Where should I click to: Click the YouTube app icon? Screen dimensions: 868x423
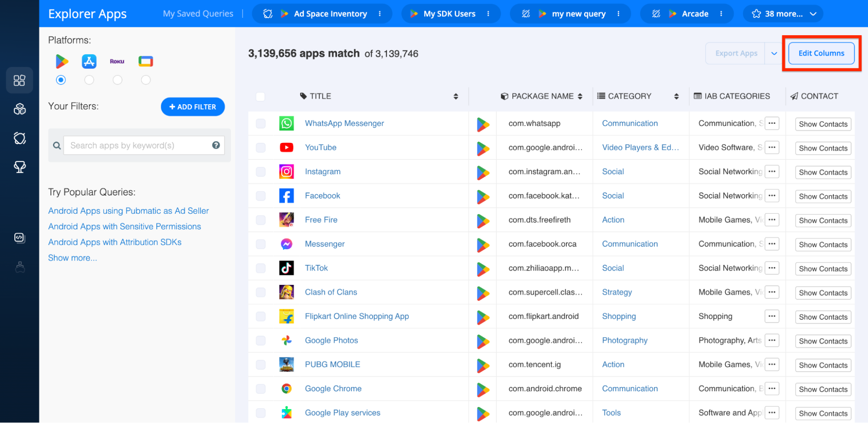(x=287, y=148)
